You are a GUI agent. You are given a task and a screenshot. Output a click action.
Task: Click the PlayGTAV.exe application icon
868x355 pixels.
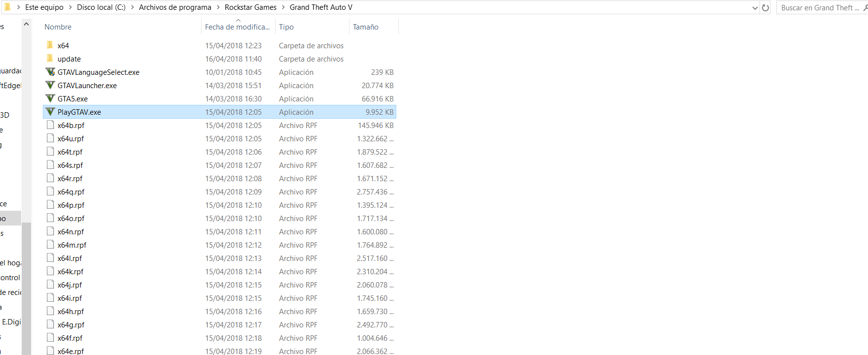(50, 112)
